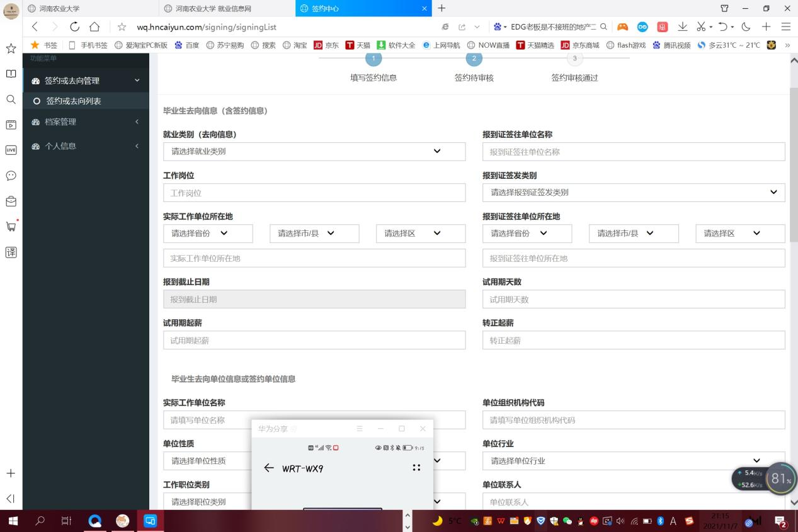Viewport: 798px width, 532px height.
Task: Expand the 档案管理 sidebar menu
Action: [x=86, y=122]
